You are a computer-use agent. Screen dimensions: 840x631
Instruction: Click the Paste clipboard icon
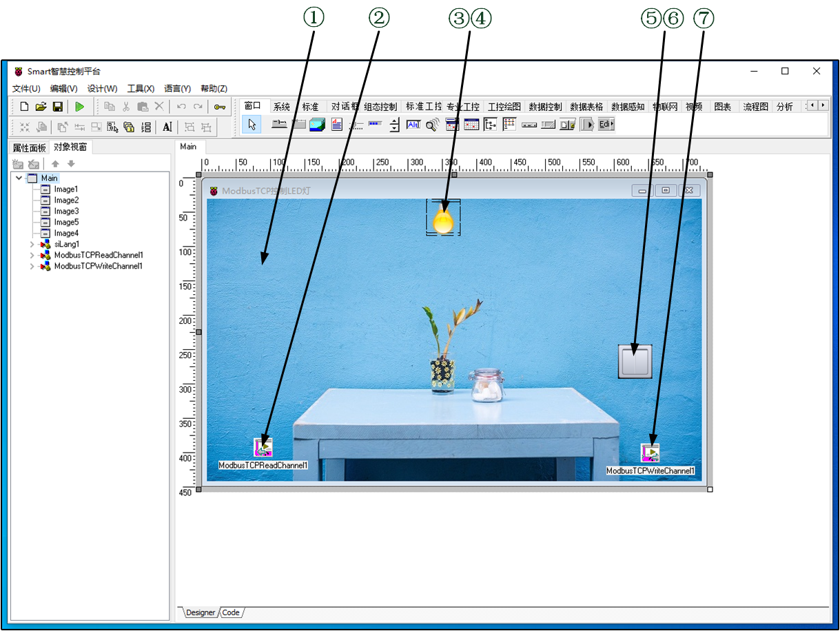[x=143, y=107]
